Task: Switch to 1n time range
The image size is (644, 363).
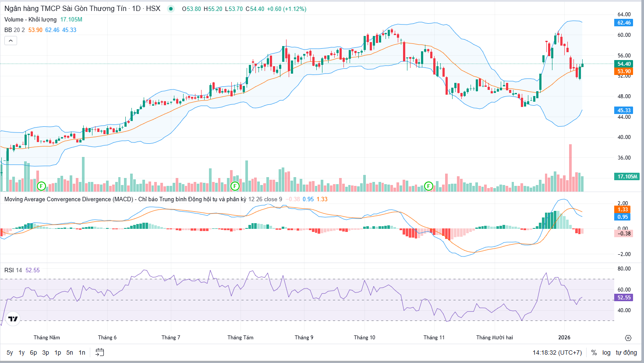Action: pyautogui.click(x=82, y=352)
